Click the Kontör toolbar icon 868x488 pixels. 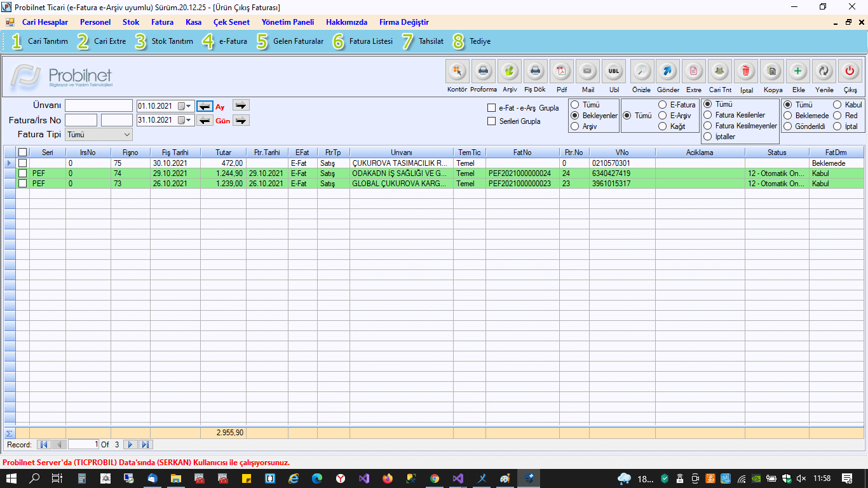458,72
